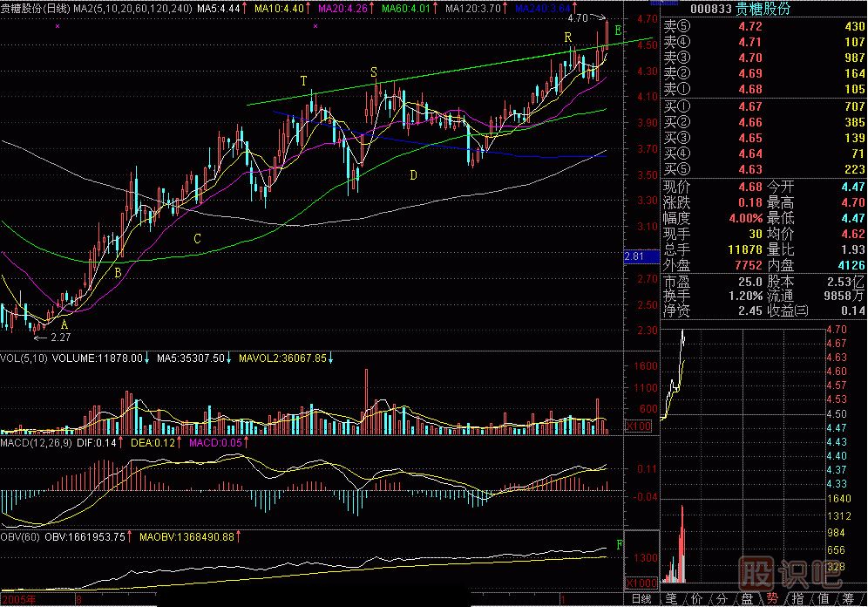The image size is (868, 607).
Task: Click the blue 2.81 price marker
Action: pos(634,256)
